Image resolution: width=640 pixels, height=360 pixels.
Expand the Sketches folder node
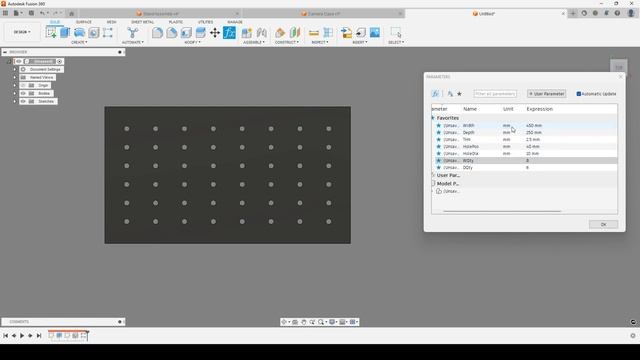tap(15, 101)
